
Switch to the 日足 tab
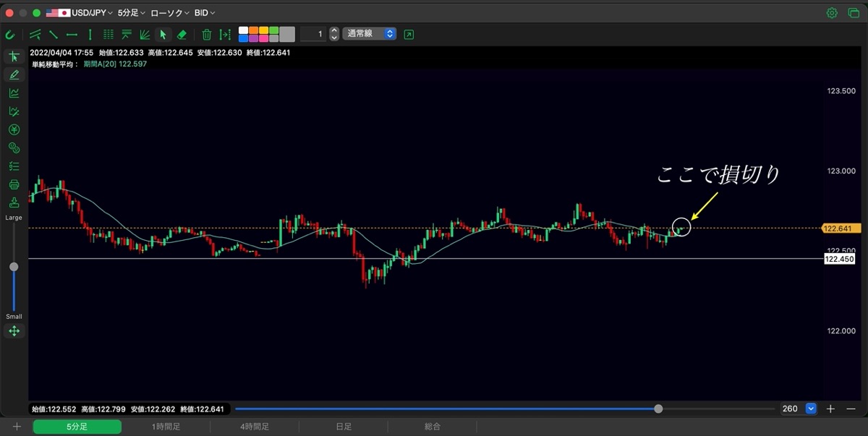(x=344, y=427)
